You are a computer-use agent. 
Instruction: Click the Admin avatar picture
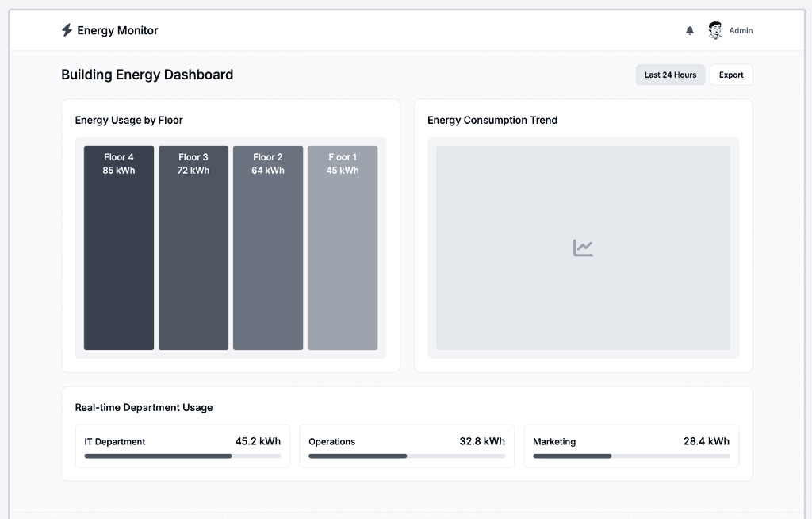(x=715, y=31)
